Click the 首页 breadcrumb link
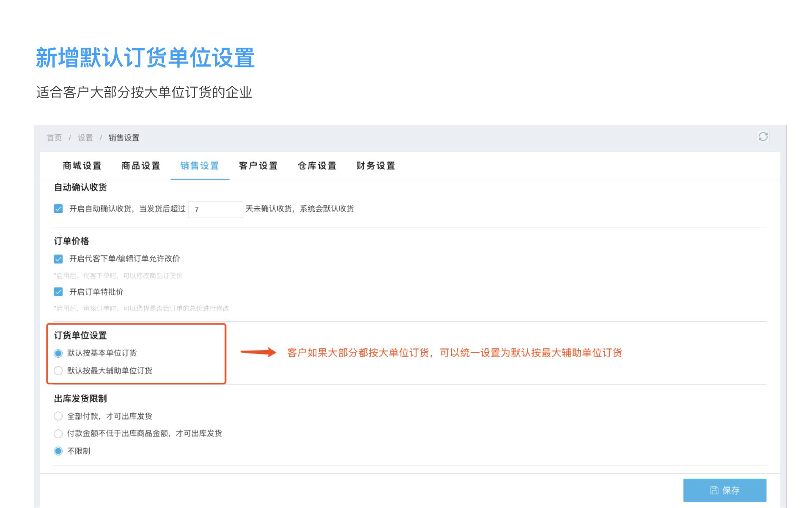This screenshot has height=508, width=812. click(x=54, y=138)
